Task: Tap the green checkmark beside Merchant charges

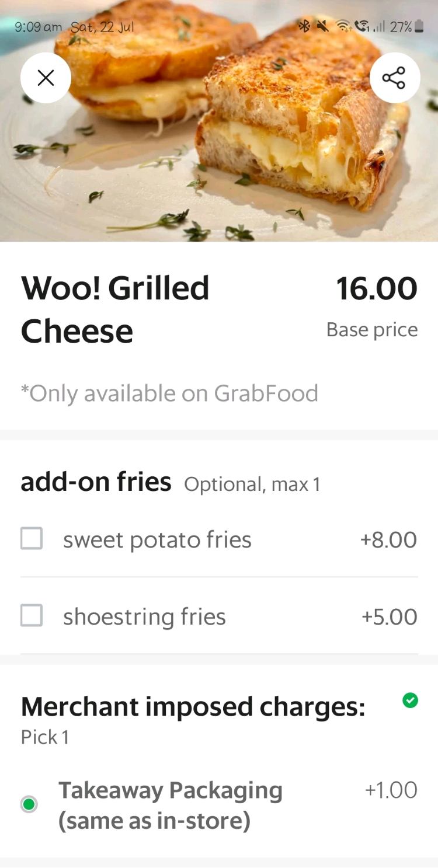Action: click(x=411, y=700)
